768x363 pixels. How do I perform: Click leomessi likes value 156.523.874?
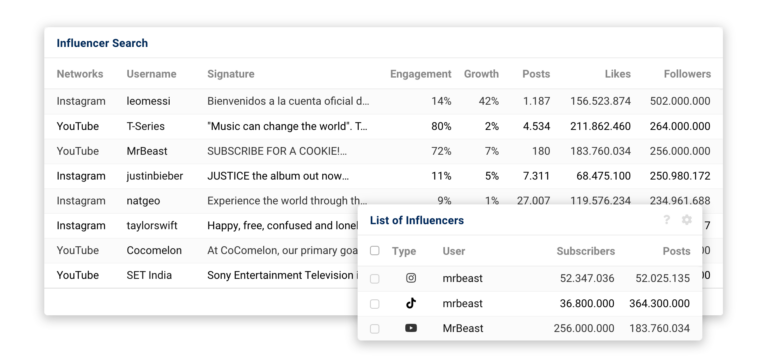click(600, 101)
